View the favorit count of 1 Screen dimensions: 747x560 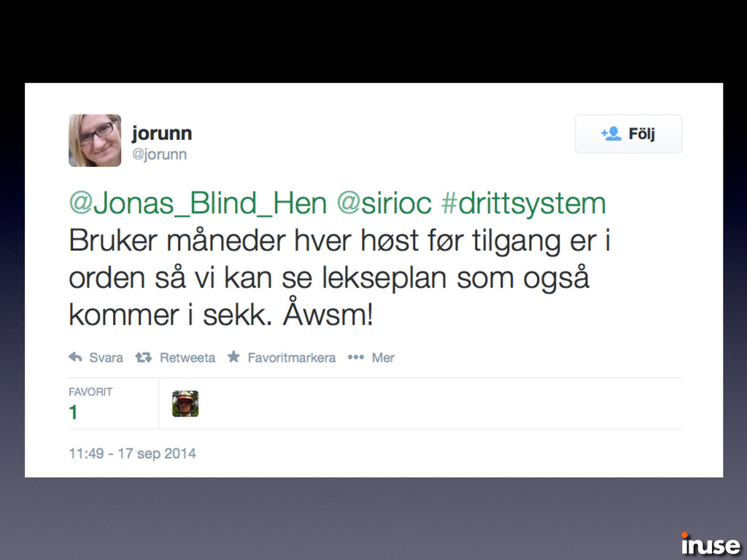click(x=73, y=412)
